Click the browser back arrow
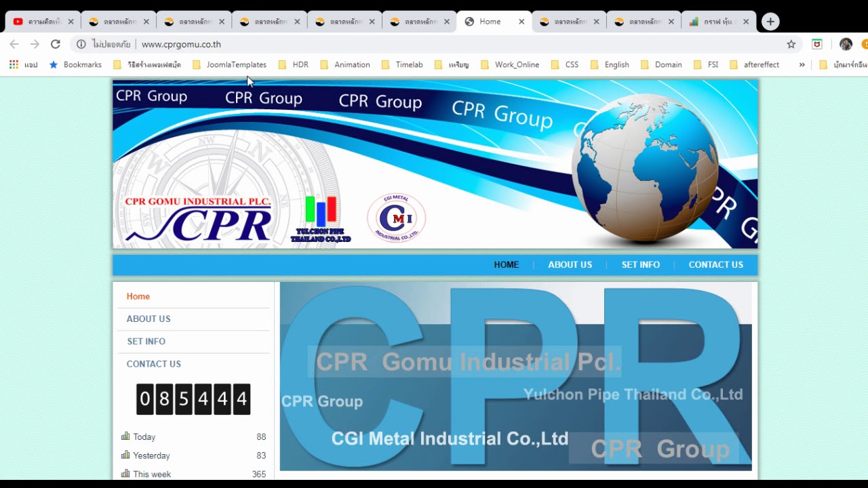868x488 pixels. coord(14,44)
